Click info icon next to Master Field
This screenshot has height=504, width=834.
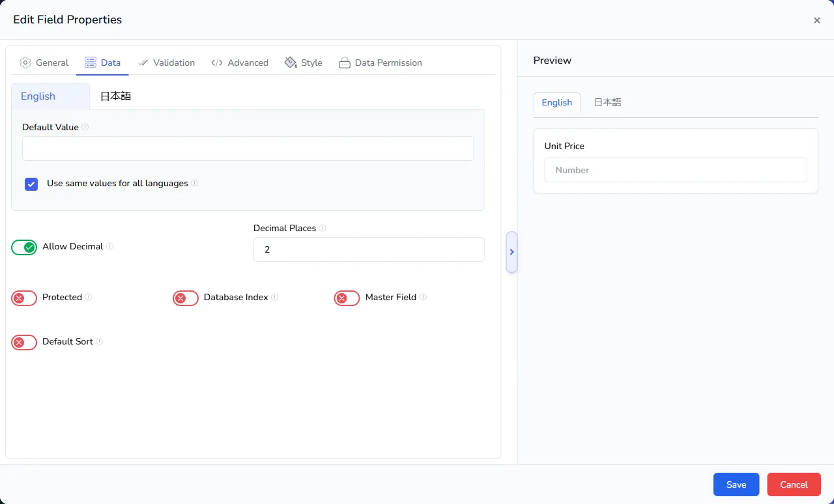pos(424,297)
